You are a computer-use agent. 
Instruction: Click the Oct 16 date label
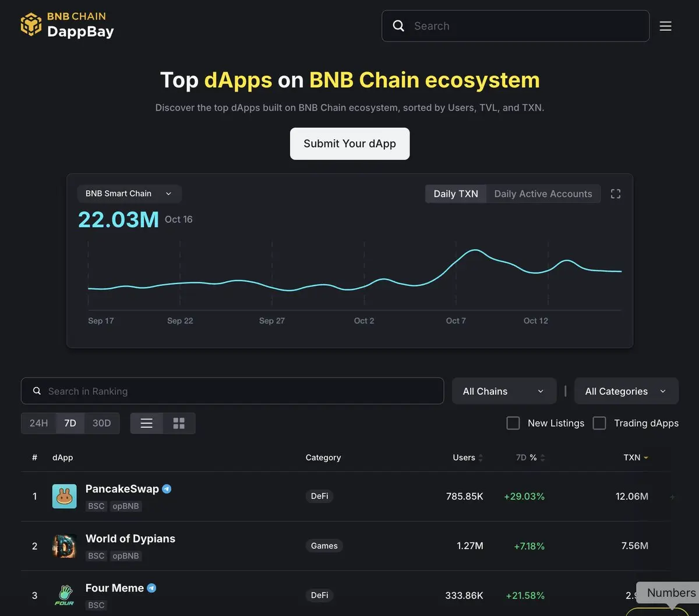point(179,220)
